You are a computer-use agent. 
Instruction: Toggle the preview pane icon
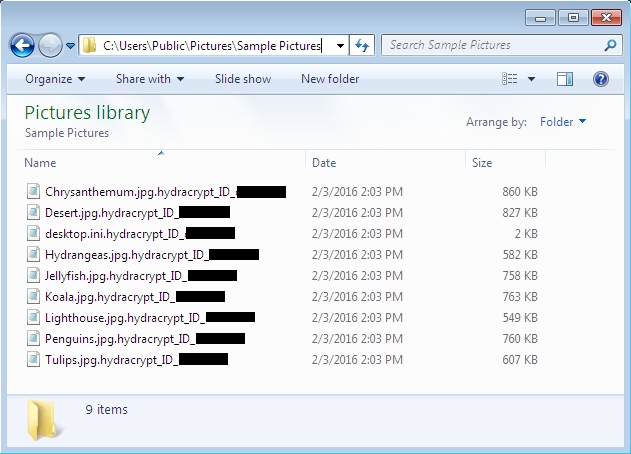565,79
